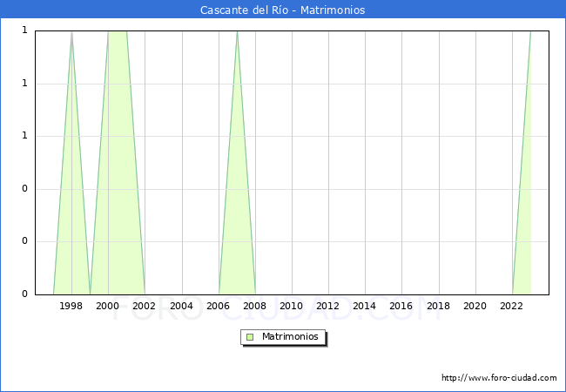Click the 2007 peak data point

point(237,32)
